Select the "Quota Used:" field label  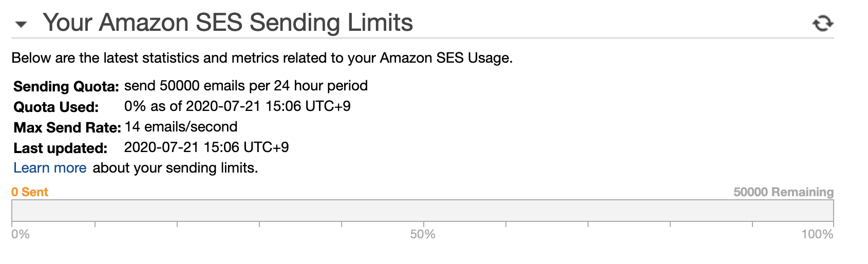coord(56,107)
